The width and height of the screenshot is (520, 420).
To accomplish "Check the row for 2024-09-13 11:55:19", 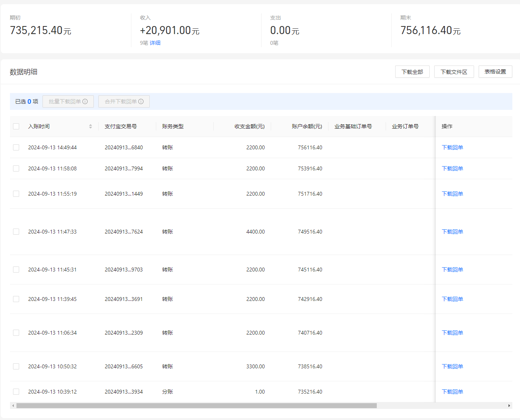I will click(16, 194).
